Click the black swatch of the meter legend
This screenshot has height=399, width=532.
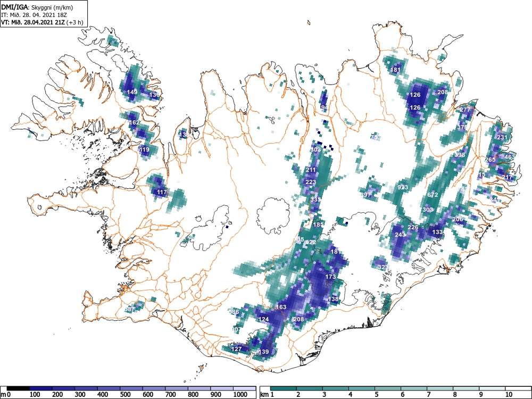coord(18,388)
